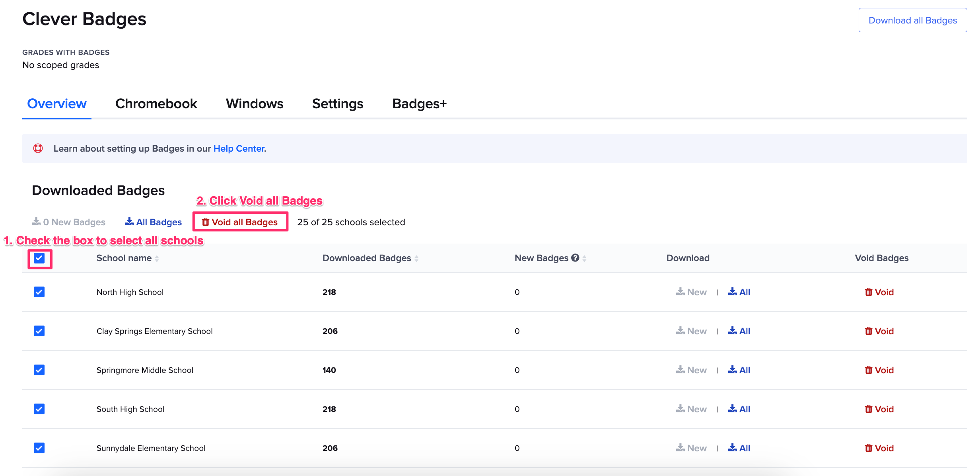This screenshot has height=476, width=980.
Task: Uncheck South High School checkbox
Action: (39, 409)
